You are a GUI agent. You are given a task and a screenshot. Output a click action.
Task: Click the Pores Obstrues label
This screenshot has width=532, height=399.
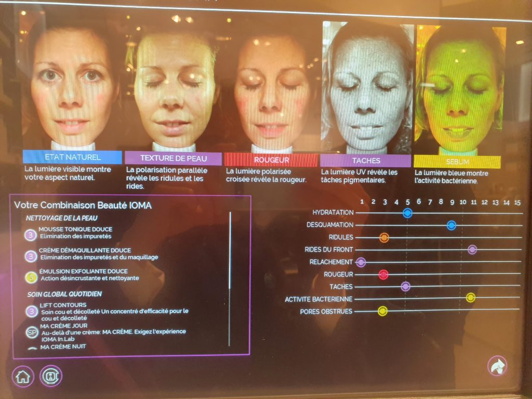coord(326,312)
